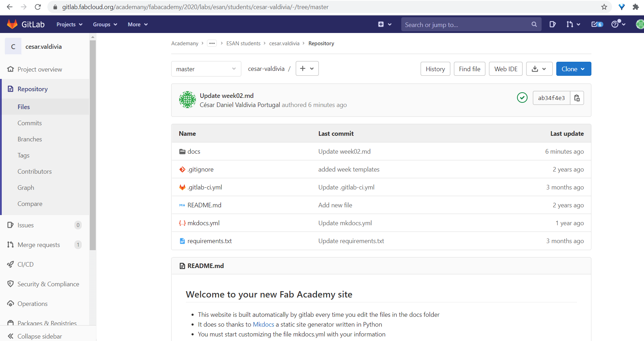The height and width of the screenshot is (341, 644).
Task: View the passed pipeline status check icon
Action: tap(522, 98)
